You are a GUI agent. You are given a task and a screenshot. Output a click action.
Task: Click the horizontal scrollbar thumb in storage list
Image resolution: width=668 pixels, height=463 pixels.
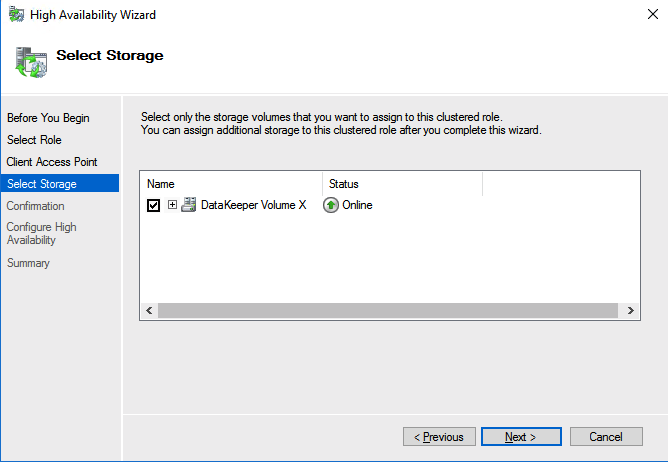[x=385, y=311]
